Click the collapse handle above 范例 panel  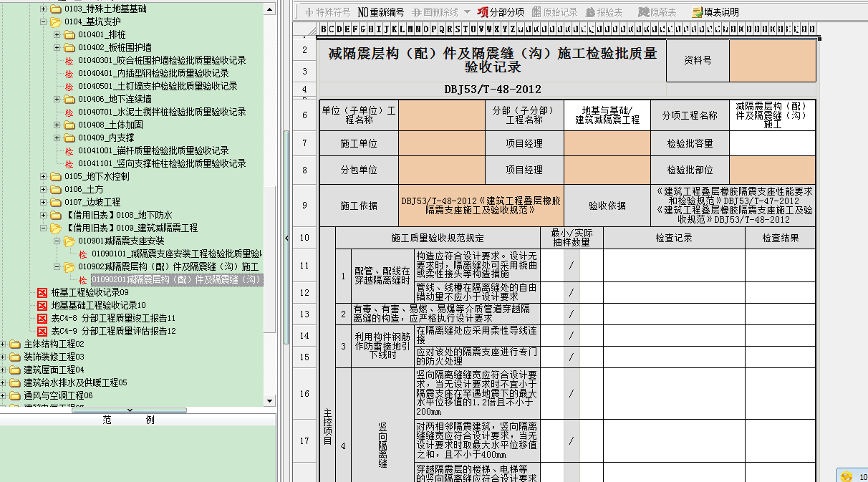click(x=130, y=410)
